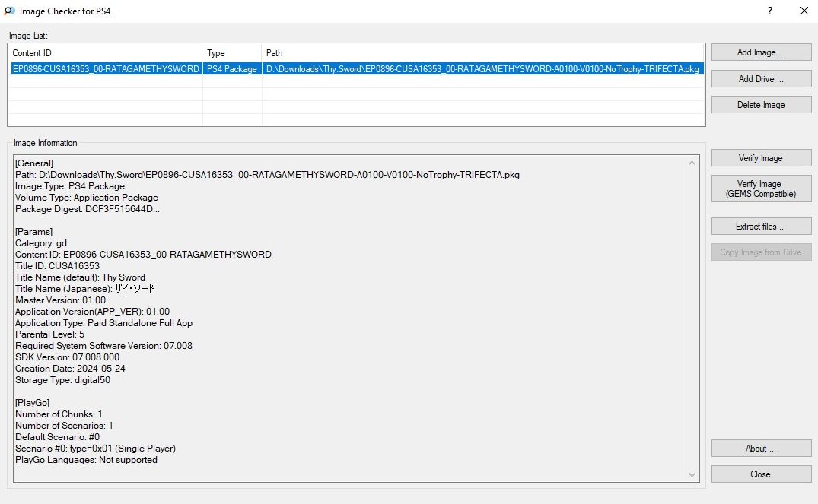Click the Add Drive button
This screenshot has height=504, width=818.
761,79
